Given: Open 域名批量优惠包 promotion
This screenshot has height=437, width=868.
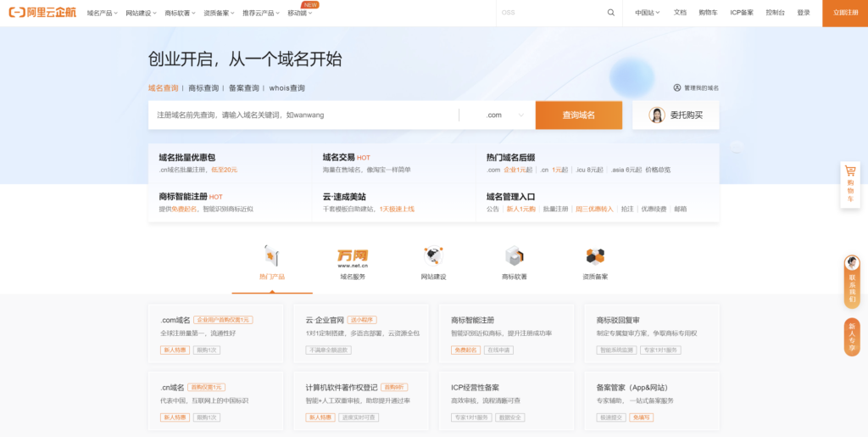Looking at the screenshot, I should (187, 157).
